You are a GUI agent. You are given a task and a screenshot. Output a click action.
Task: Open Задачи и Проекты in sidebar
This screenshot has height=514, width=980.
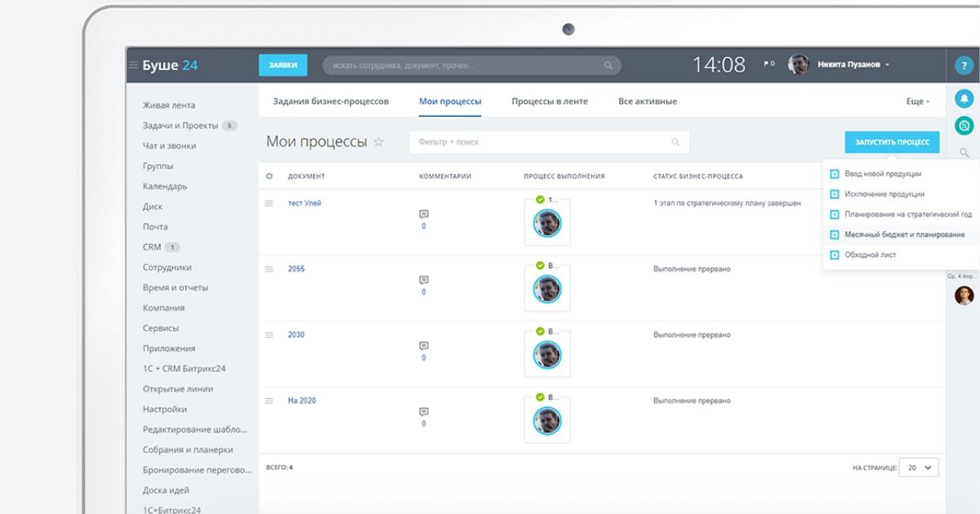(180, 126)
